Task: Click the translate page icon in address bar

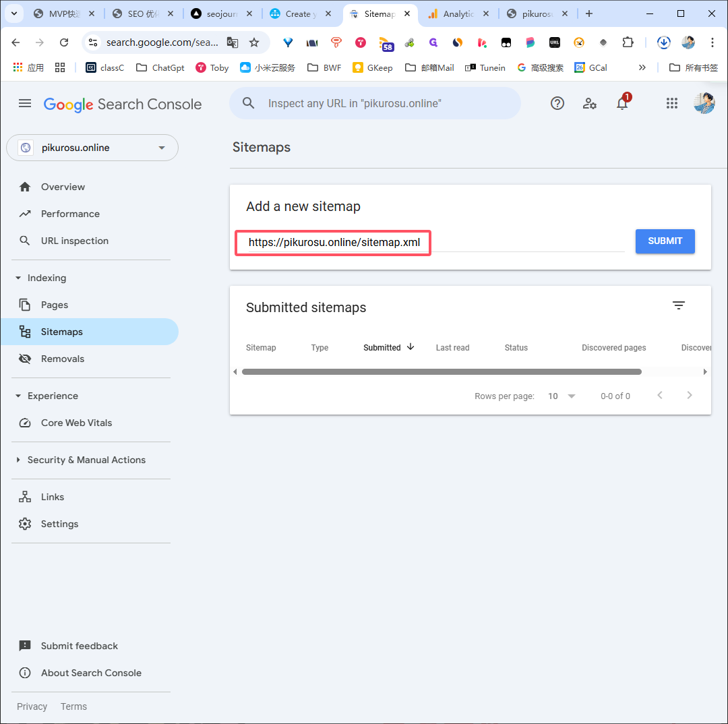Action: (232, 42)
